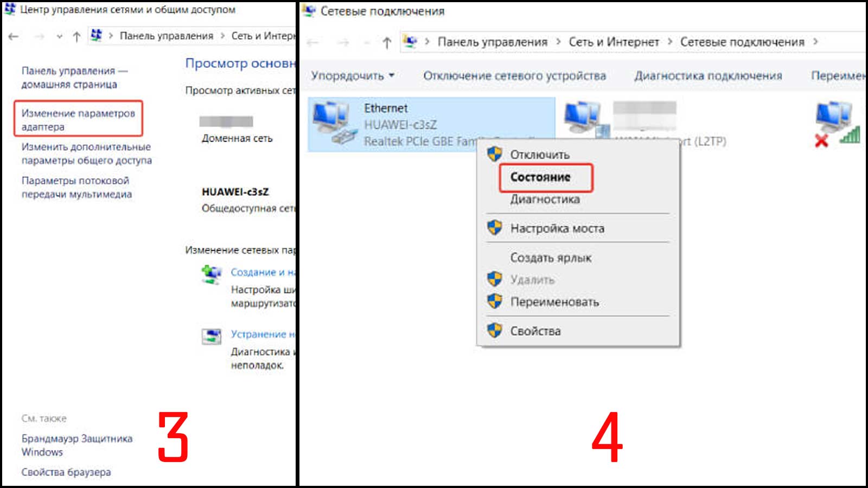This screenshot has width=868, height=488.
Task: Click Сеть и Интернет breadcrumb in right window
Action: [614, 42]
